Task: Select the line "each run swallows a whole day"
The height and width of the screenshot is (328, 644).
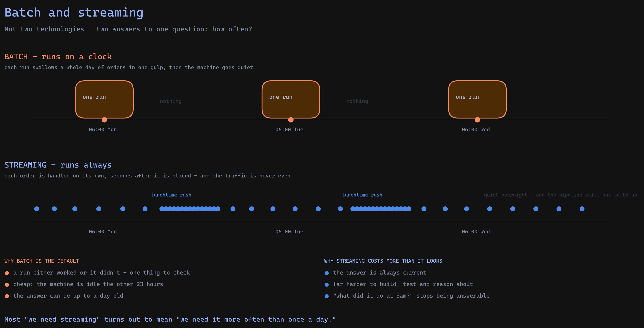Action: point(129,67)
